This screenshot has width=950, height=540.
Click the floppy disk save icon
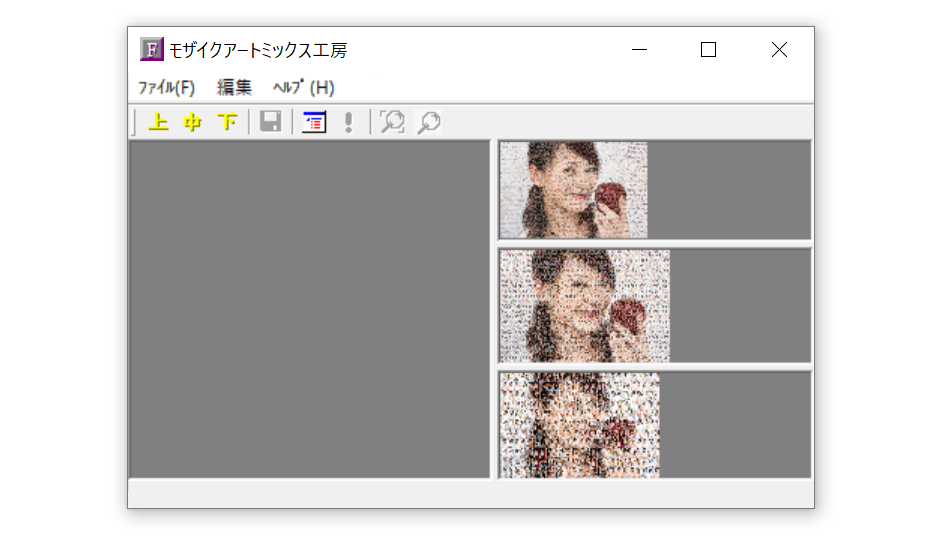coord(270,122)
